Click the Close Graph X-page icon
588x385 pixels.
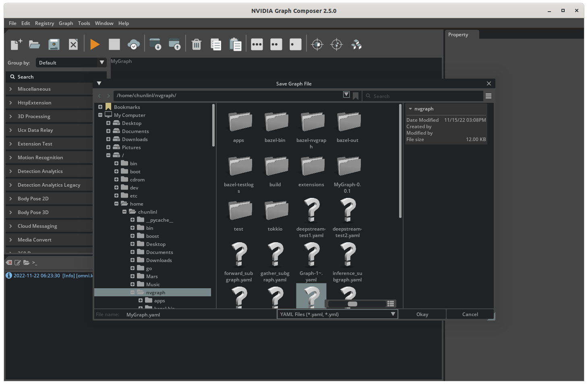tap(73, 44)
